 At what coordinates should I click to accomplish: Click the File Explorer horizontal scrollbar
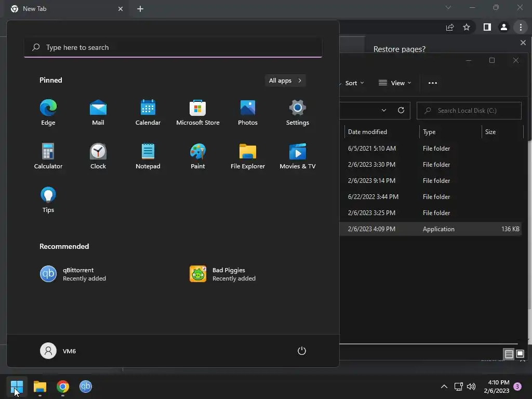click(429, 344)
